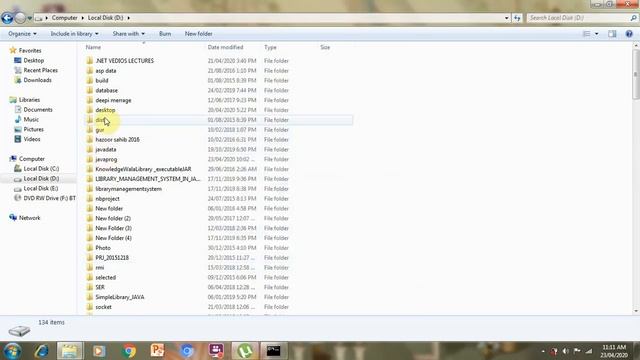The image size is (640, 360).
Task: Select Local Disk (C:) drive
Action: (41, 169)
